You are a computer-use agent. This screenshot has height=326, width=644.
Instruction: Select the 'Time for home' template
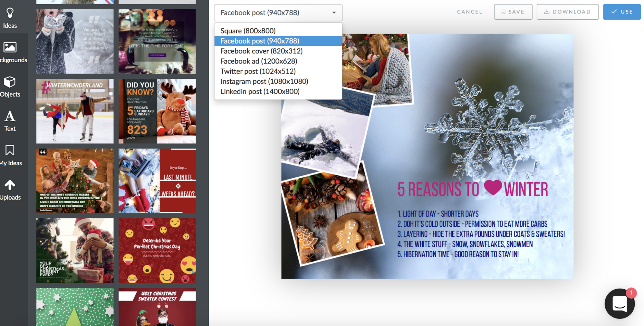(x=157, y=41)
